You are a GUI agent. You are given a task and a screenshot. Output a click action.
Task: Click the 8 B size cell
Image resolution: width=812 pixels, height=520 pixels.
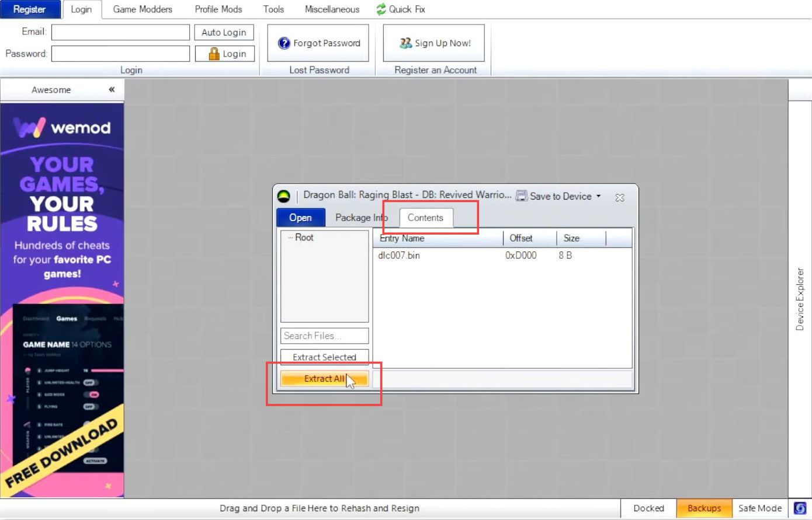(565, 255)
